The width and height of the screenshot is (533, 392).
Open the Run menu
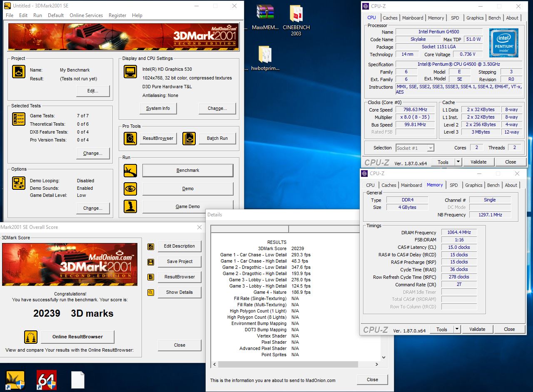coord(37,15)
